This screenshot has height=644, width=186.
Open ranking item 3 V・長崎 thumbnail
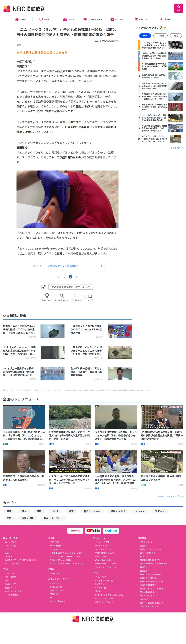(175, 66)
